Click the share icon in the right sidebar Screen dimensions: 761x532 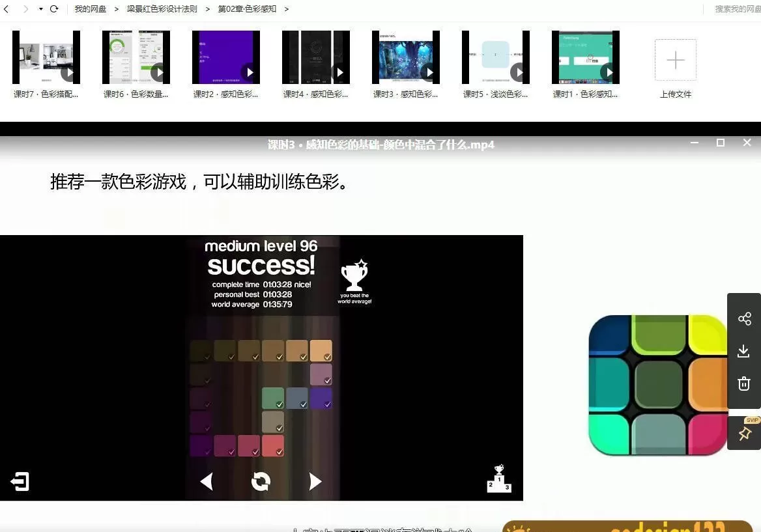pos(744,318)
